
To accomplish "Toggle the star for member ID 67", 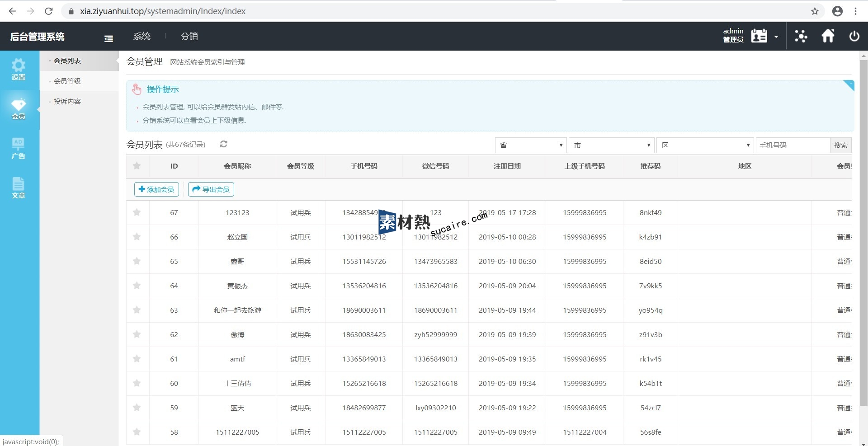I will click(137, 212).
